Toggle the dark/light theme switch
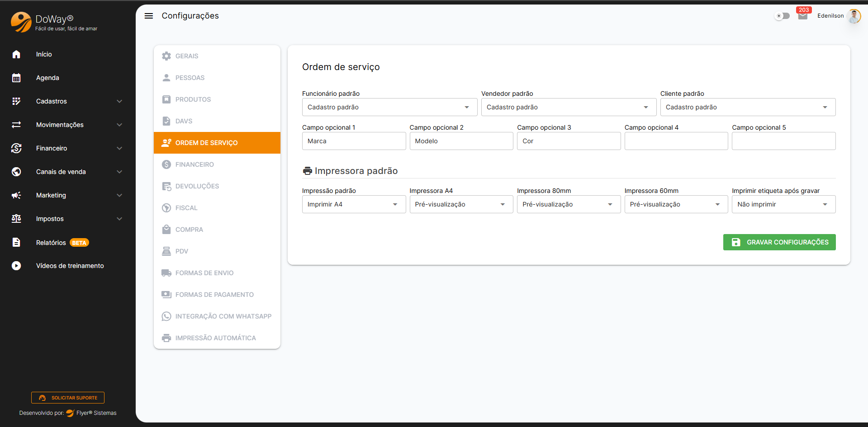This screenshot has height=427, width=868. click(x=782, y=16)
